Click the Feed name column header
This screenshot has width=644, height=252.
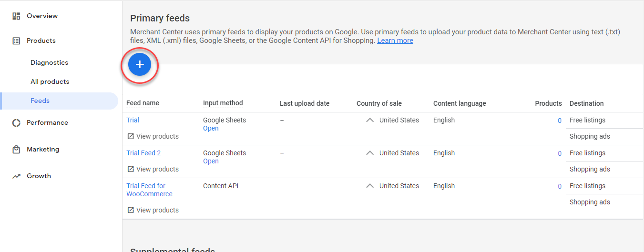pyautogui.click(x=143, y=103)
